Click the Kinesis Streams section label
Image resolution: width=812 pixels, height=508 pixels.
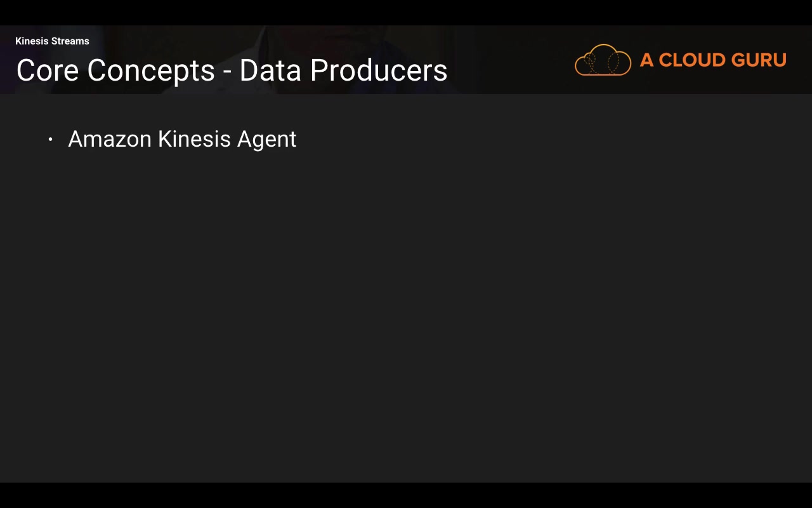coord(52,41)
